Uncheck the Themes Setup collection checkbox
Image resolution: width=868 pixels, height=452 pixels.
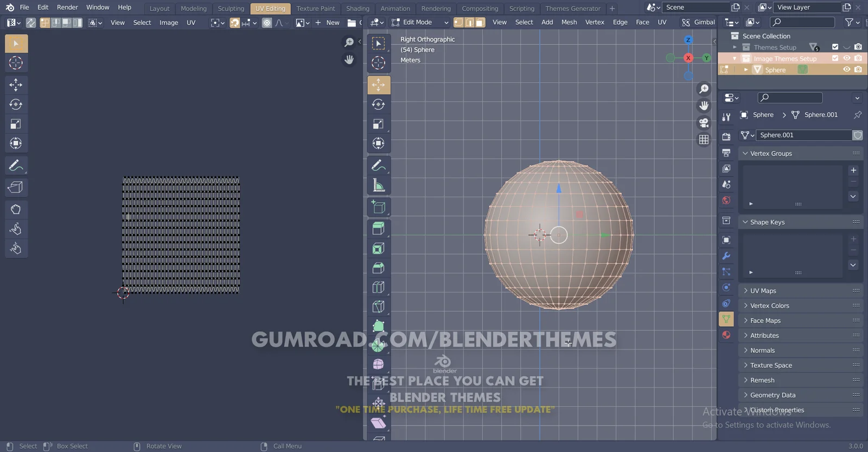(x=835, y=47)
